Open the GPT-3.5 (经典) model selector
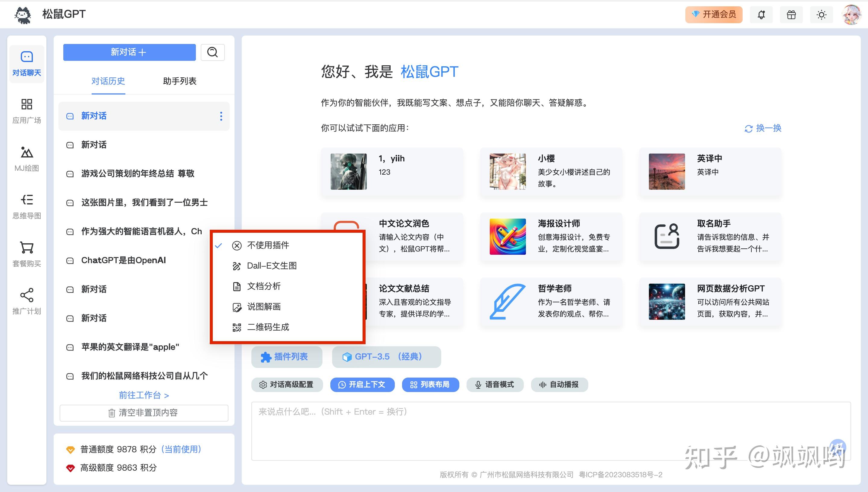The height and width of the screenshot is (492, 868). pyautogui.click(x=386, y=357)
